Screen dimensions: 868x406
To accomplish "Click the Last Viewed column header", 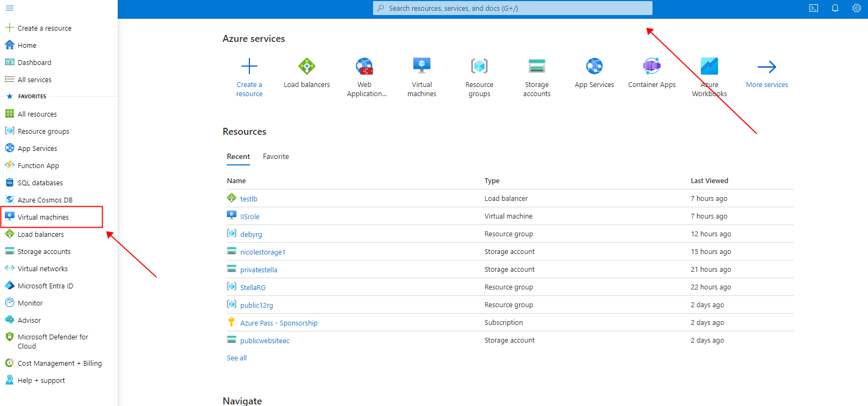I will pyautogui.click(x=709, y=181).
